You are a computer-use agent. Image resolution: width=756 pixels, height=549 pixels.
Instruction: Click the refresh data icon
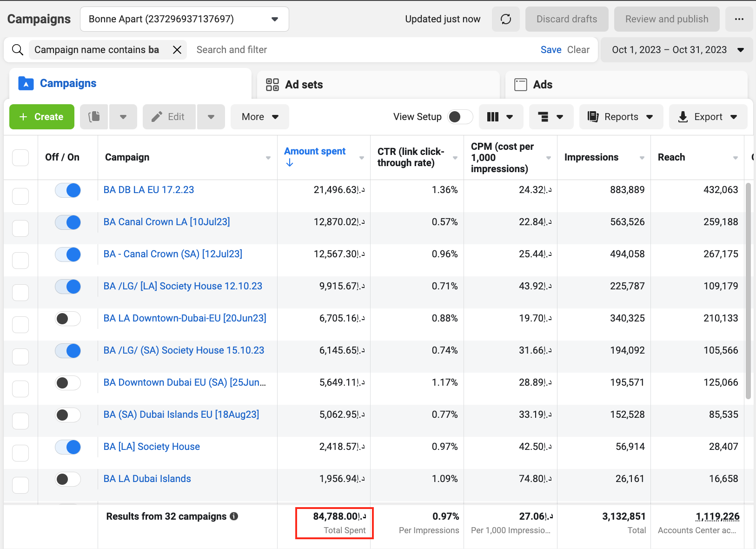point(505,19)
